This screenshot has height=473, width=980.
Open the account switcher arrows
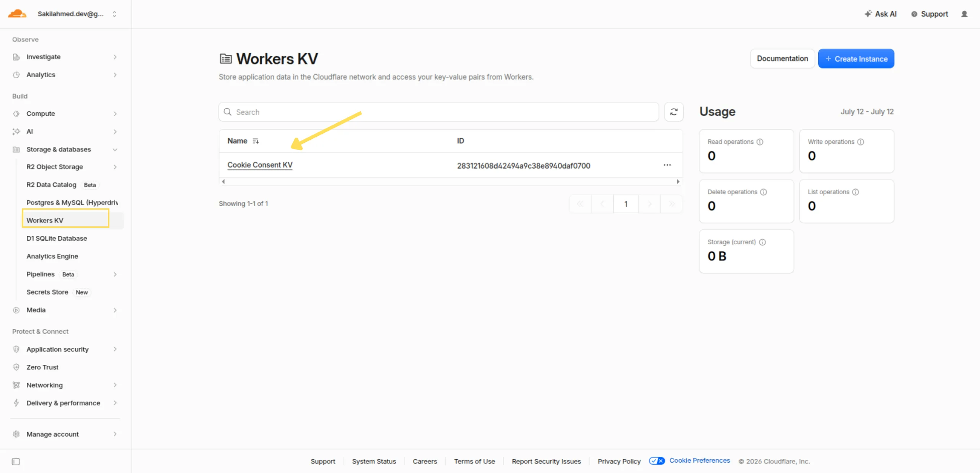pyautogui.click(x=114, y=14)
